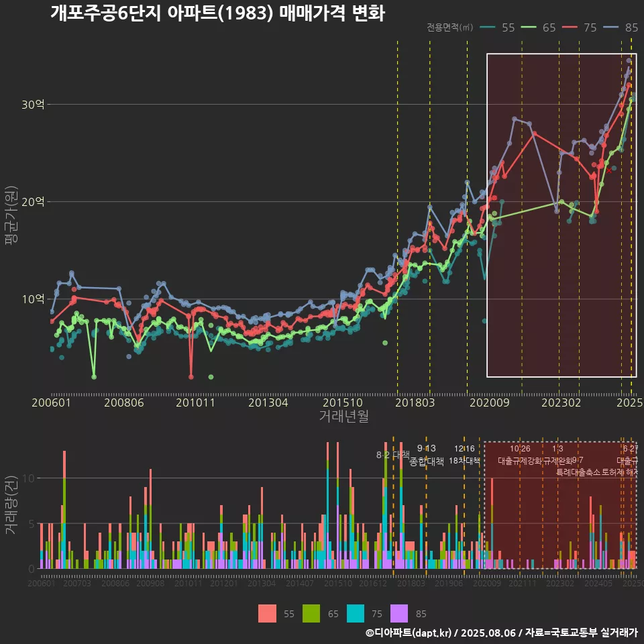Screen dimensions: 644x644
Task: Click the 대출규제강화 annotation label
Action: [x=520, y=461]
